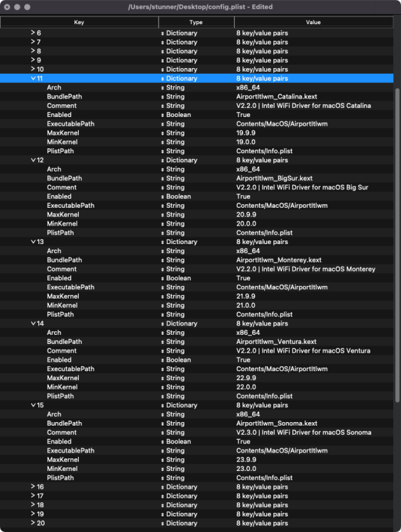
Task: Select MaxKernel value 23.9.9
Action: tap(246, 460)
